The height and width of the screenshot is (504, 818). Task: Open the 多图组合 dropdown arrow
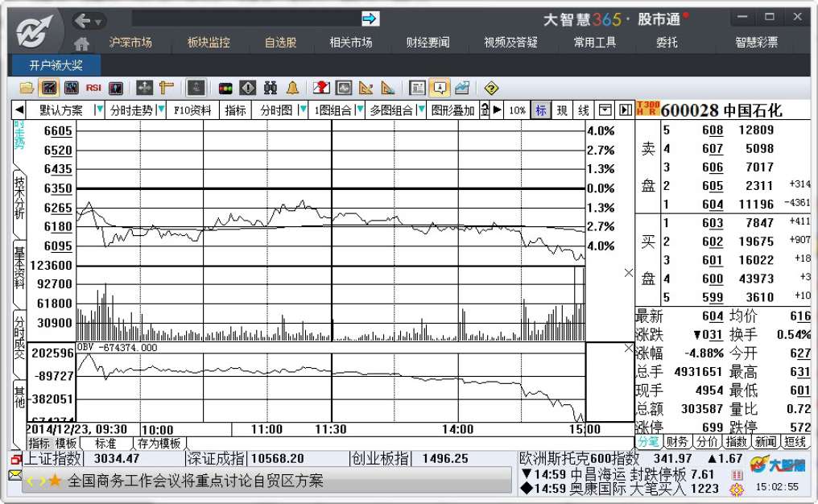pos(420,109)
